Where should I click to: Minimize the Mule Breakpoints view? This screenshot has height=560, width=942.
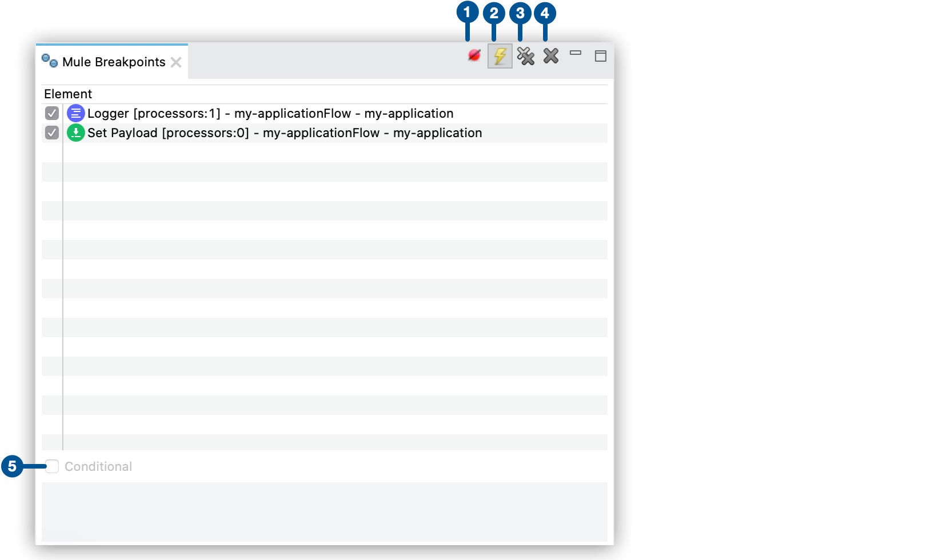(x=576, y=53)
